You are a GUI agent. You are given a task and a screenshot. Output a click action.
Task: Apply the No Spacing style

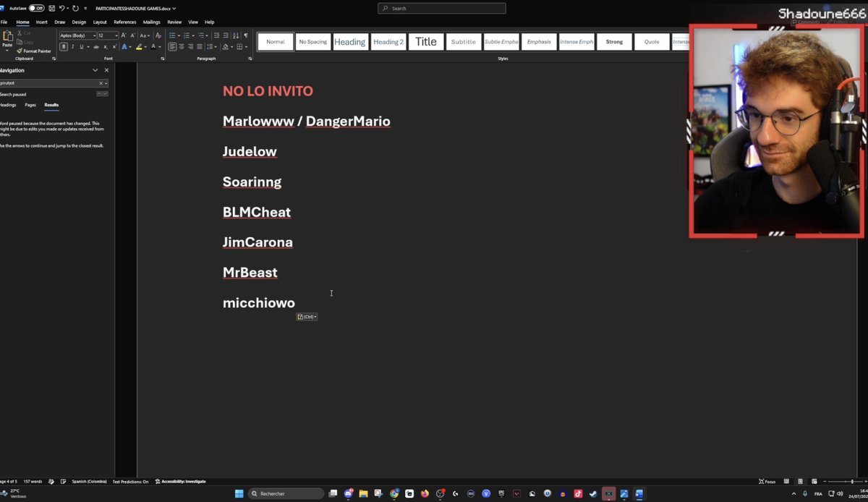point(313,42)
